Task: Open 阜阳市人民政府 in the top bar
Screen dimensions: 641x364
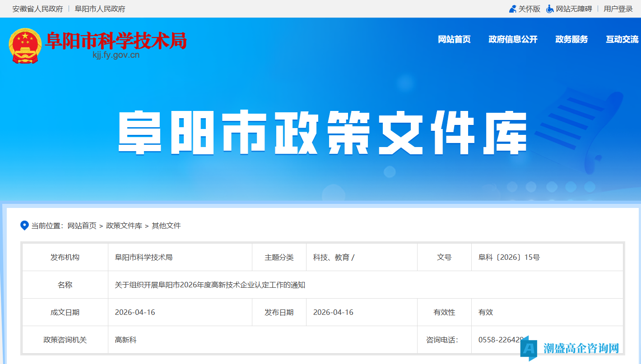Action: pyautogui.click(x=100, y=8)
